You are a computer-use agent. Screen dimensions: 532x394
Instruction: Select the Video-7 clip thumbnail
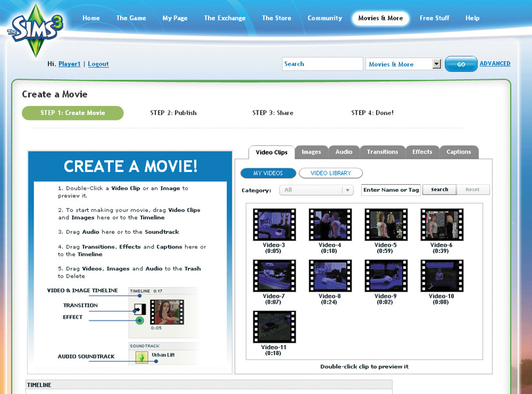[274, 275]
